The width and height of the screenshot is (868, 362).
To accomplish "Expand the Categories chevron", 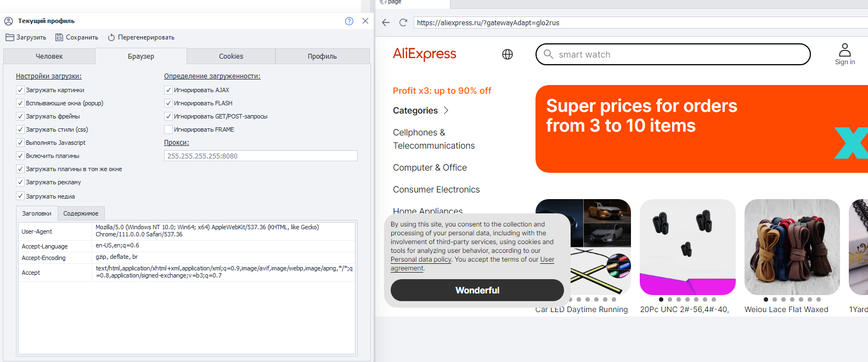I will pyautogui.click(x=446, y=110).
